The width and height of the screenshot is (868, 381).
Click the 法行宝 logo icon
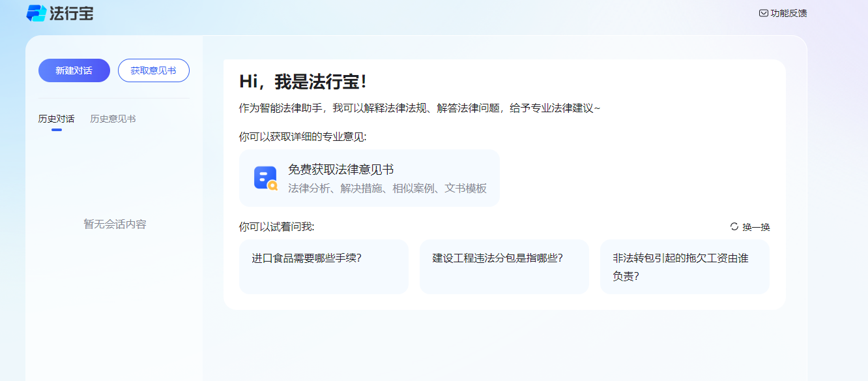coord(36,13)
